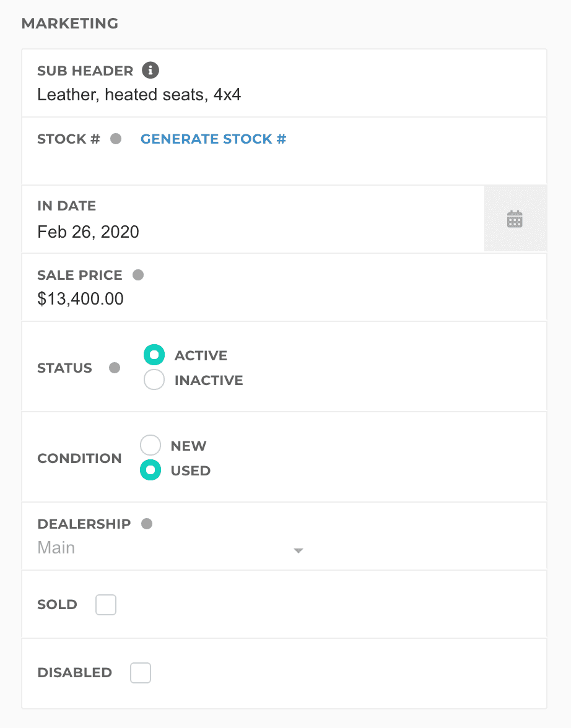Click the Generate Stock # link
Screen dimensions: 571x728
tap(213, 139)
